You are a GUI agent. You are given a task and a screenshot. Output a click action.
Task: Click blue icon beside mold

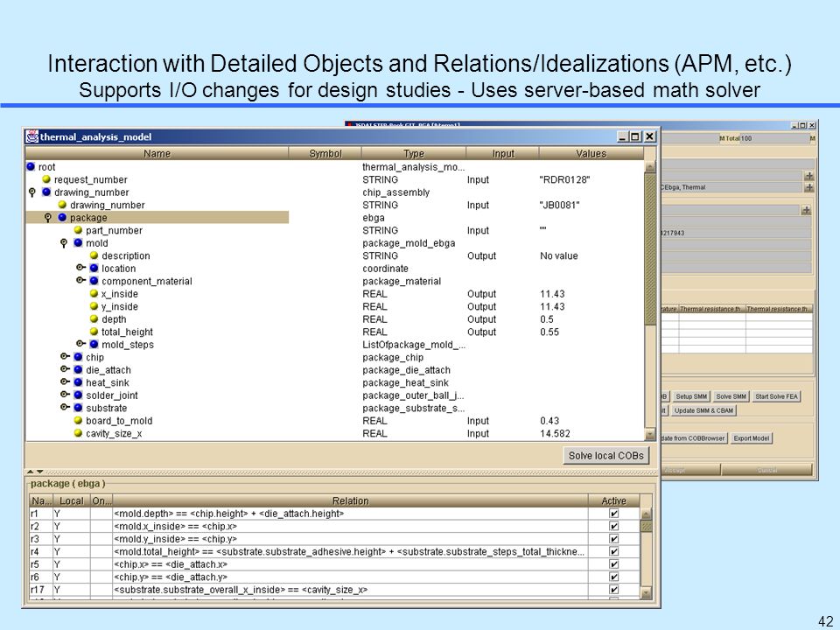click(78, 242)
